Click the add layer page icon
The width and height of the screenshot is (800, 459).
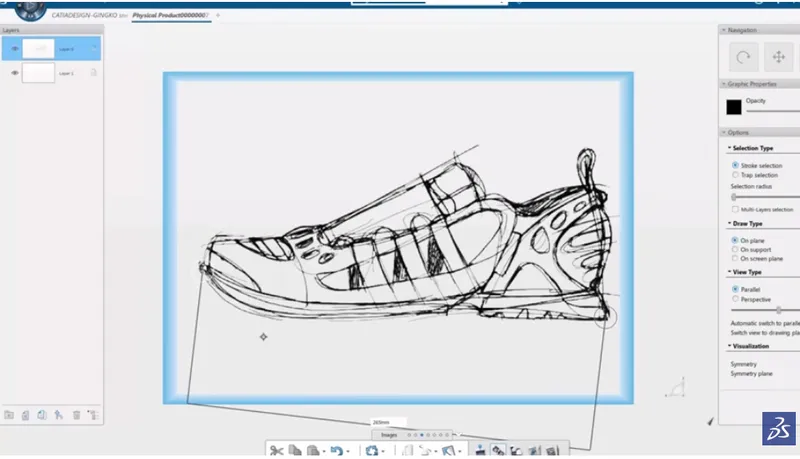pyautogui.click(x=26, y=415)
